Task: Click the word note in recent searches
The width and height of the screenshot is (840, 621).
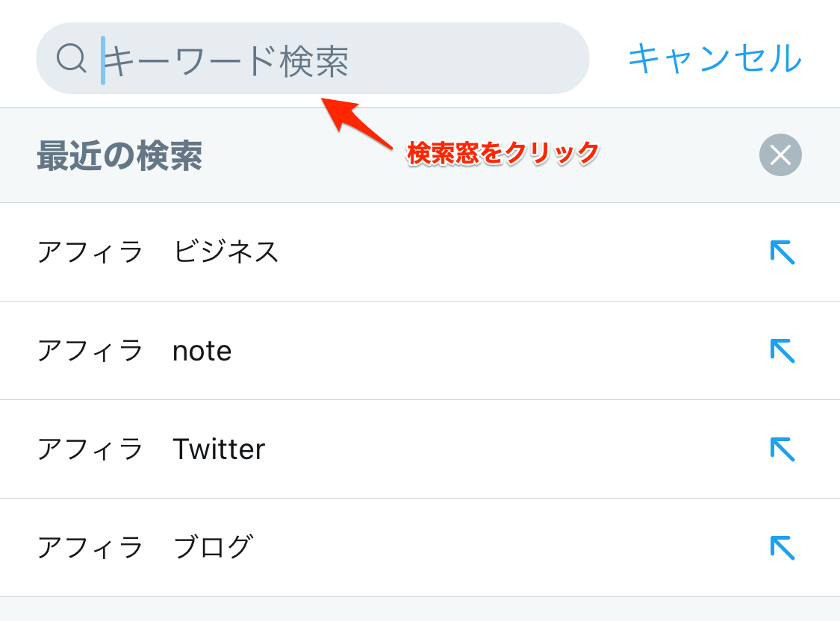Action: pos(202,351)
